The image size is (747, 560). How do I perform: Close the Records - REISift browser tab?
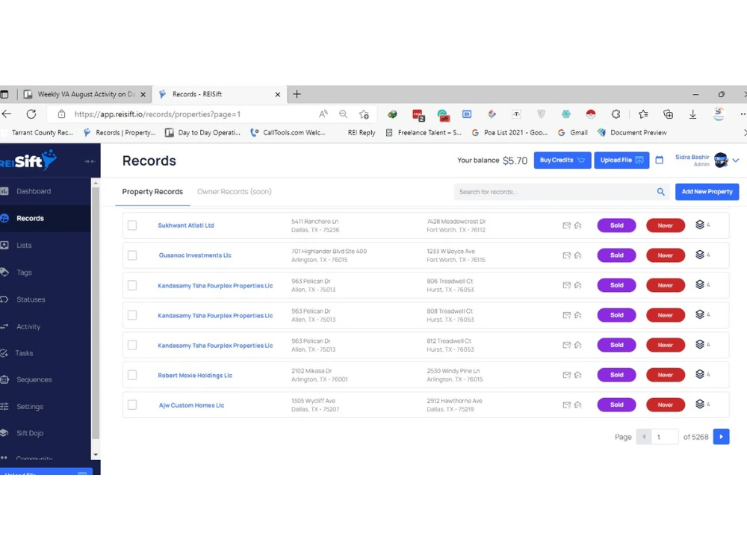point(278,94)
